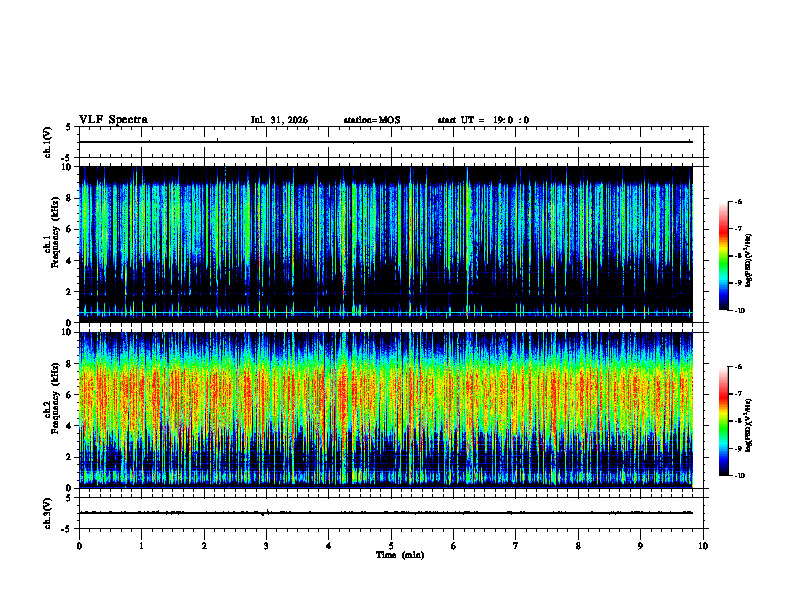Click inside the ch.2 spectrogram panel

(385, 410)
